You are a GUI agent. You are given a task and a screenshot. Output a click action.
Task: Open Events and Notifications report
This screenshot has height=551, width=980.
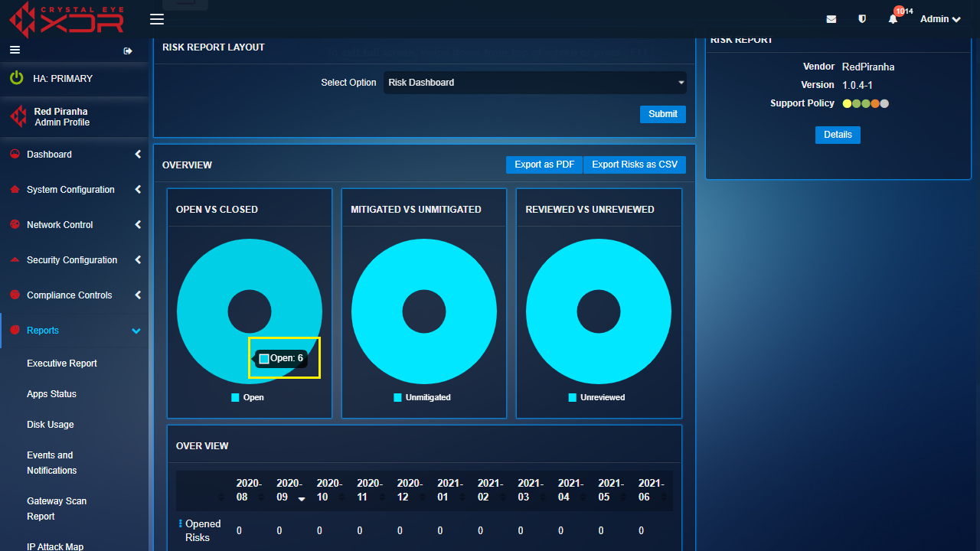tap(52, 463)
